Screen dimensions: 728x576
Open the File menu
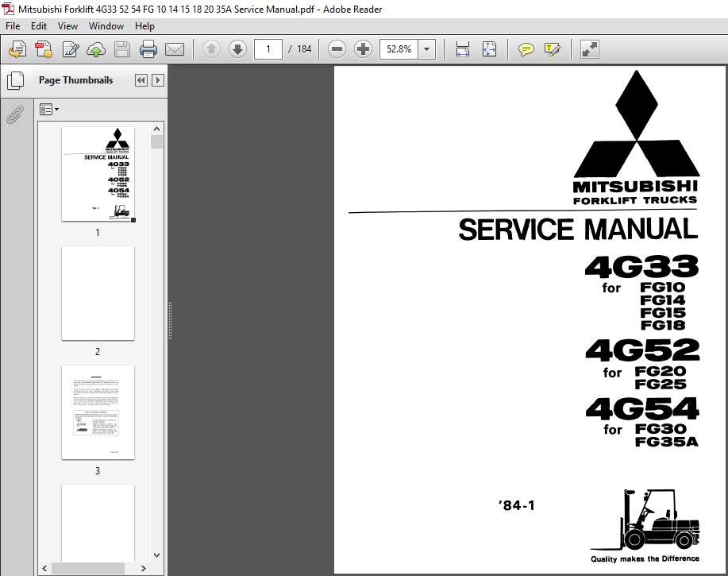pyautogui.click(x=13, y=26)
